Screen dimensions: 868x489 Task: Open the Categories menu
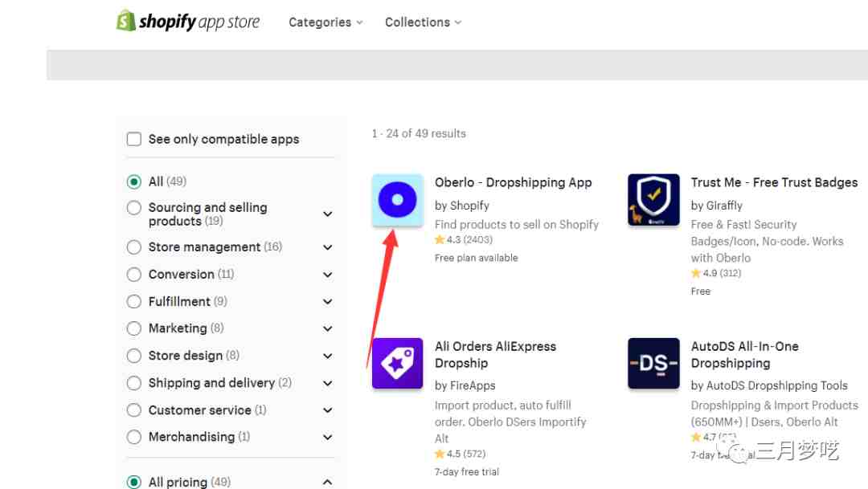(325, 22)
